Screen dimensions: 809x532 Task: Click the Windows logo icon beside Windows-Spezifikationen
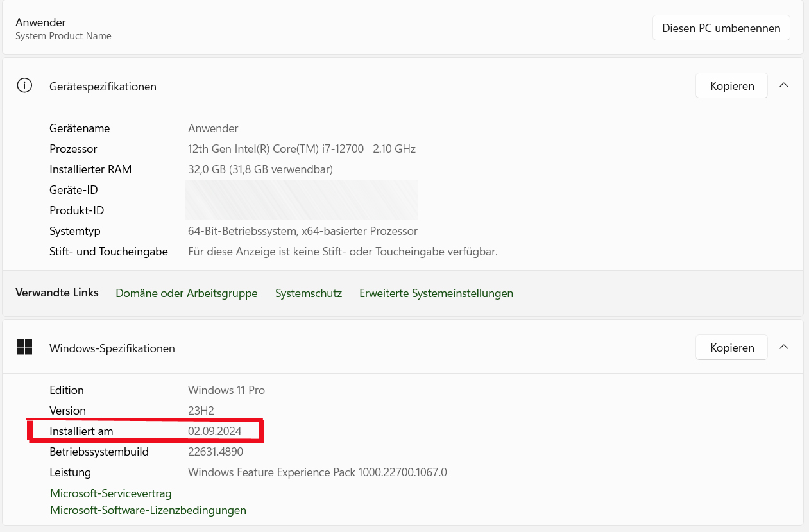coord(24,347)
